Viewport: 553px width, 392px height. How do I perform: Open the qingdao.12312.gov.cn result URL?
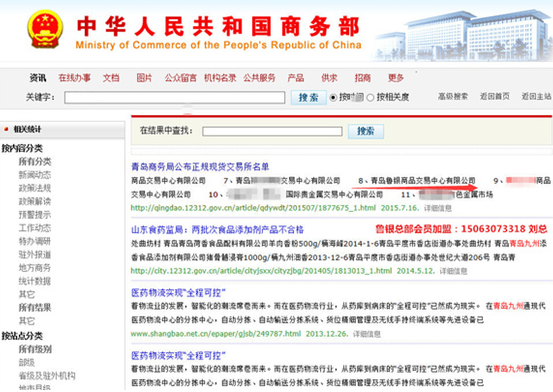click(x=253, y=208)
